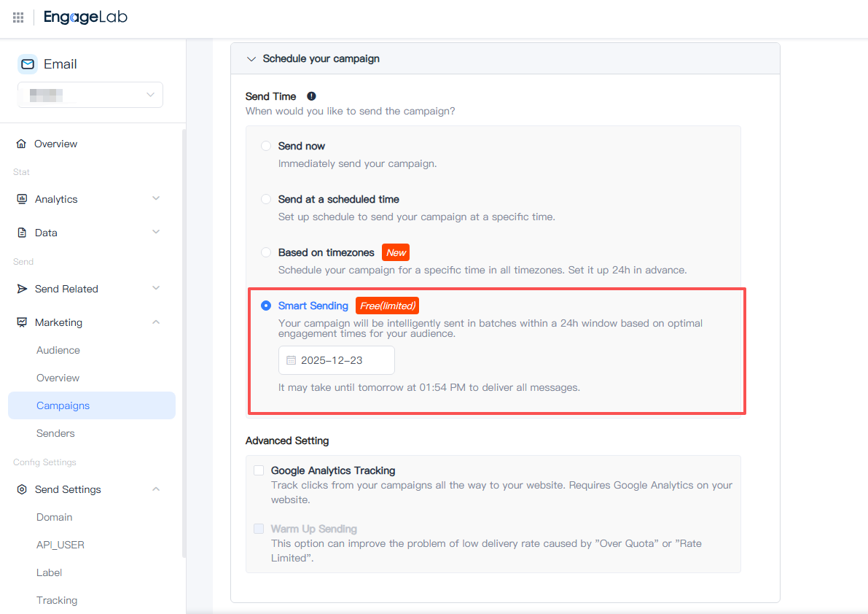Click the Data document icon
This screenshot has width=868, height=614.
(21, 233)
